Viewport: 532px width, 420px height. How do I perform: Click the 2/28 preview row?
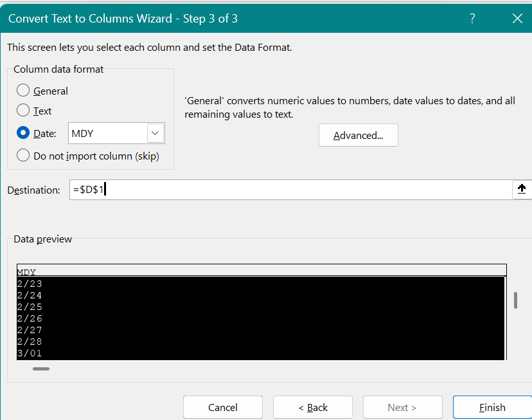261,342
